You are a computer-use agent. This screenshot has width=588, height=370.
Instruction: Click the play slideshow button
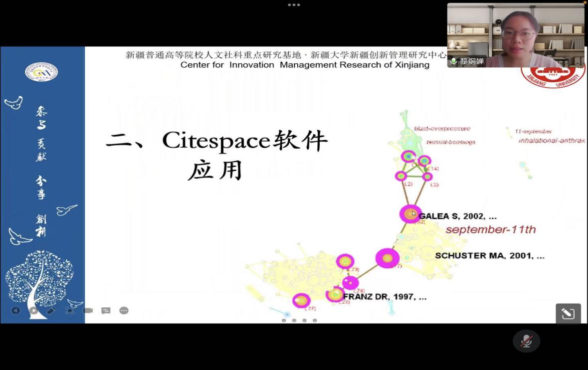pos(34,310)
